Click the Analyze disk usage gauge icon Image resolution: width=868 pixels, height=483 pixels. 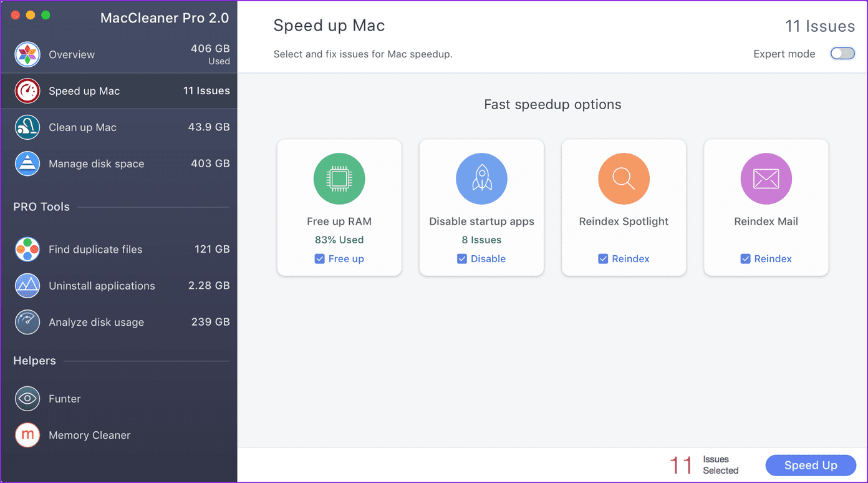[x=27, y=322]
